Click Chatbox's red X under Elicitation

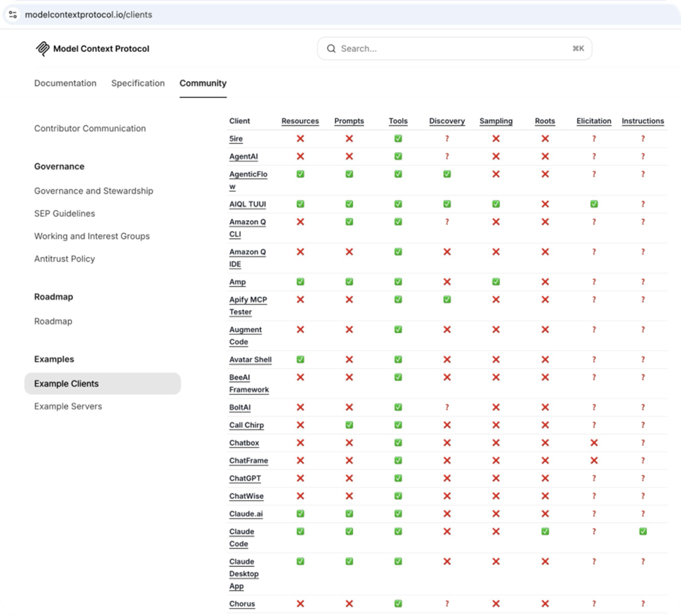pyautogui.click(x=593, y=443)
